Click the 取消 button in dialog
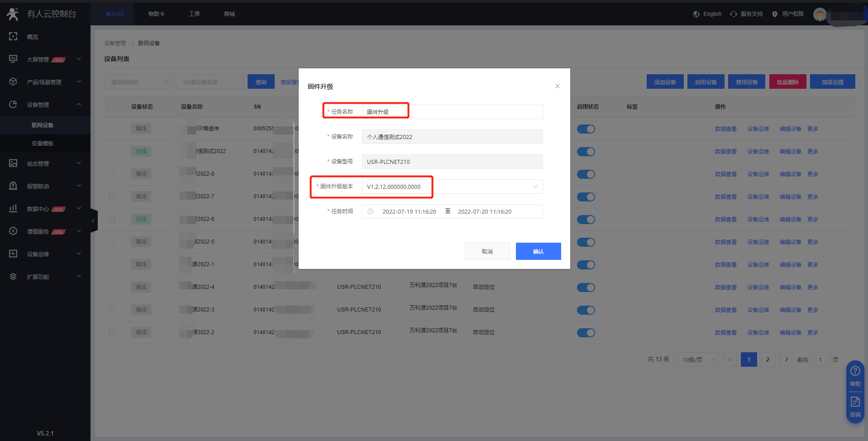Image resolution: width=868 pixels, height=441 pixels. click(487, 251)
